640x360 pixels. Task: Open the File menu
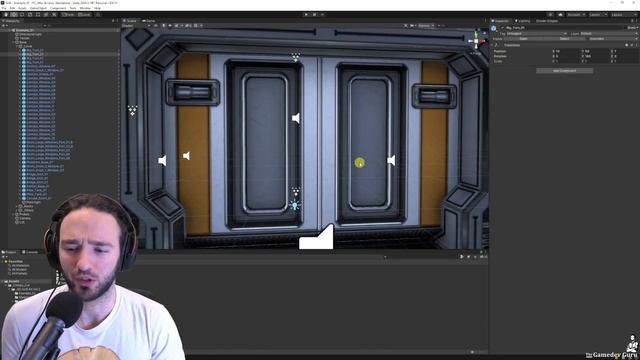coord(4,8)
